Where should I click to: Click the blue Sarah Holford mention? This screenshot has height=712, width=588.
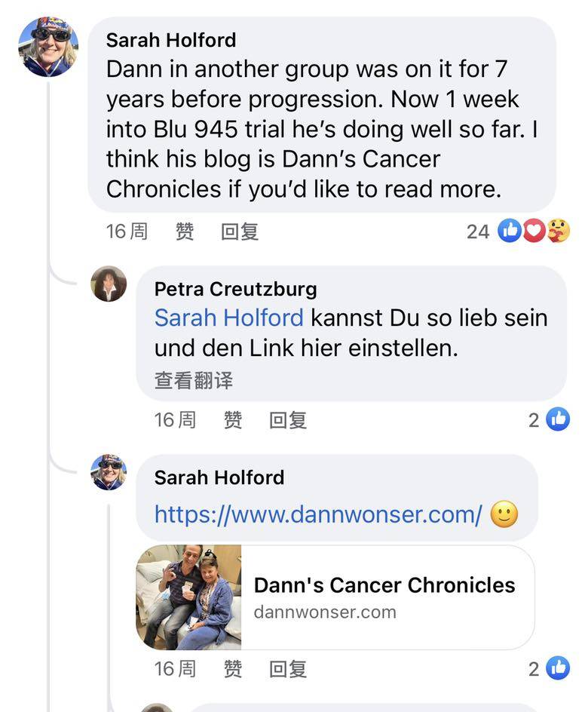coord(229,318)
